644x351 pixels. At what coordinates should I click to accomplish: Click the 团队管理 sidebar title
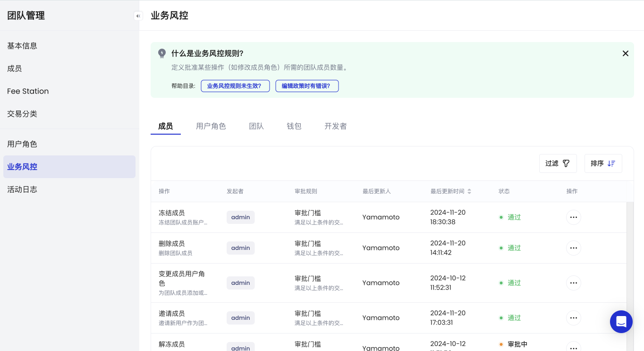click(x=26, y=16)
